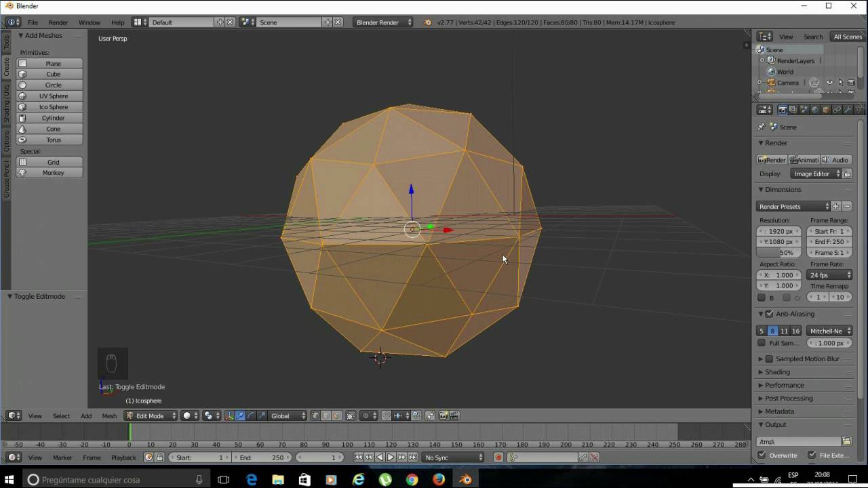This screenshot has height=488, width=868.
Task: Open Chrome from the Windows taskbar
Action: click(412, 479)
